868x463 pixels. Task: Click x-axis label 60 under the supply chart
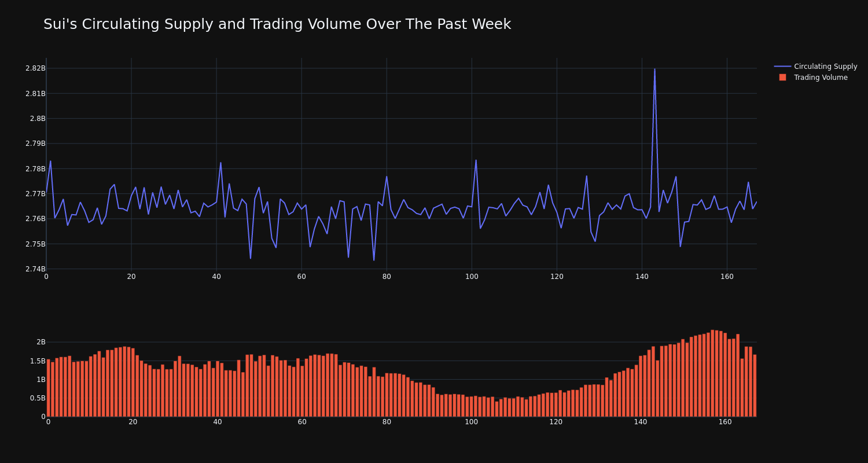pos(301,277)
